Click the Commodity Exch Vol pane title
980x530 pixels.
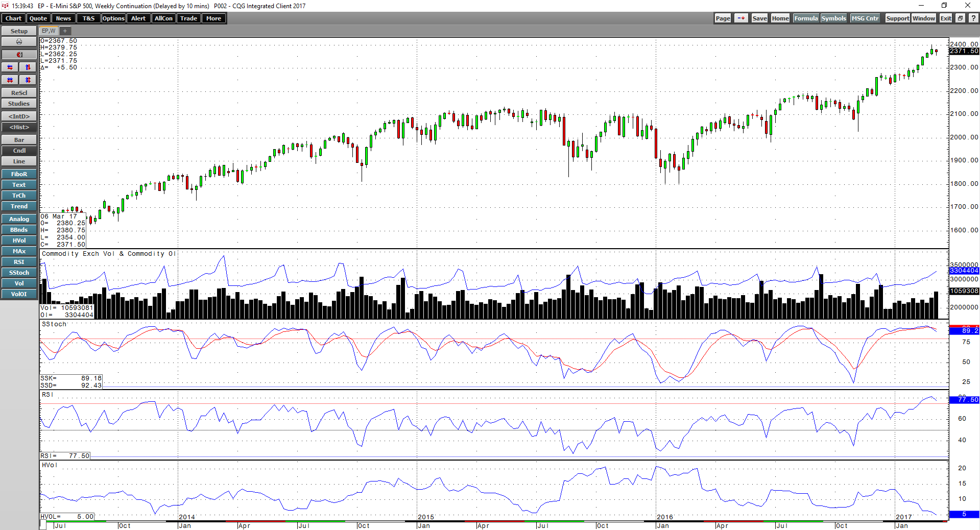click(x=108, y=254)
